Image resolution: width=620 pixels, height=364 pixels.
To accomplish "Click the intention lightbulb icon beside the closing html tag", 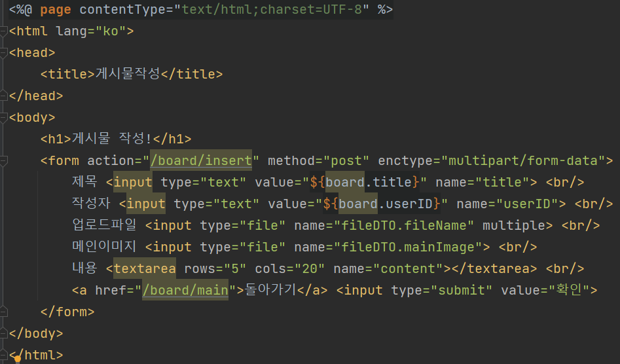I will (x=18, y=359).
